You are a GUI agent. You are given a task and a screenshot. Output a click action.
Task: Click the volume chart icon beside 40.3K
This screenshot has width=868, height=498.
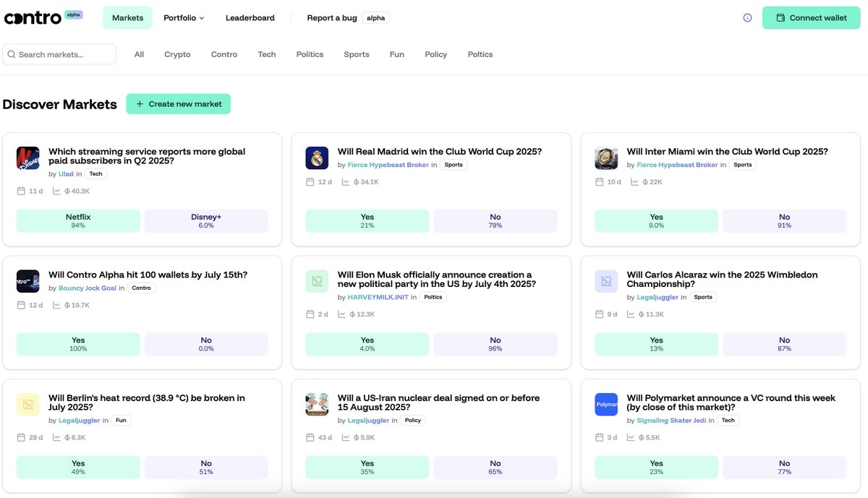click(56, 191)
